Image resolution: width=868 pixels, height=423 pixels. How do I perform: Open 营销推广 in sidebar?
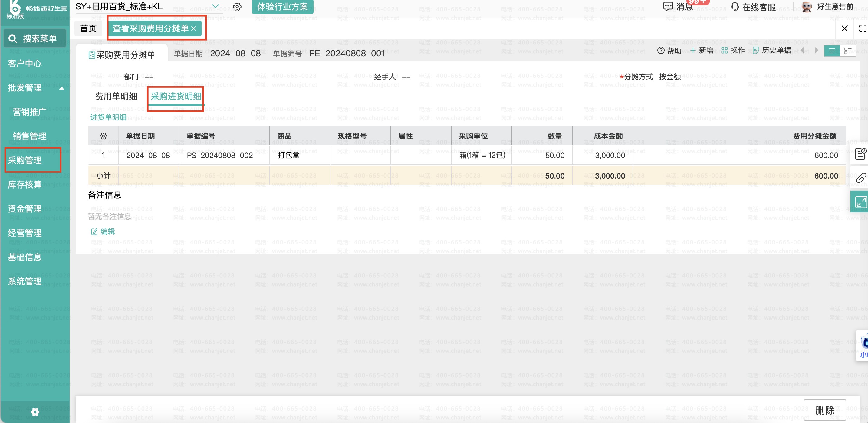30,112
